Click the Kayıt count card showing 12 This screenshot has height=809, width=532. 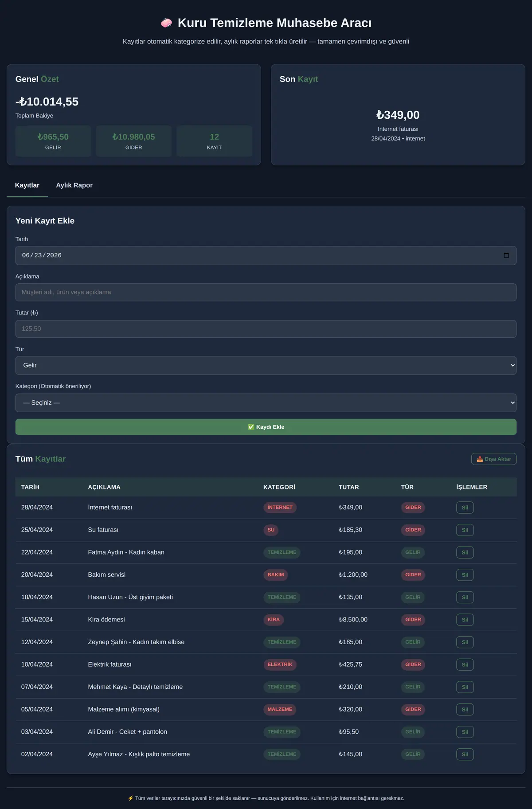214,141
